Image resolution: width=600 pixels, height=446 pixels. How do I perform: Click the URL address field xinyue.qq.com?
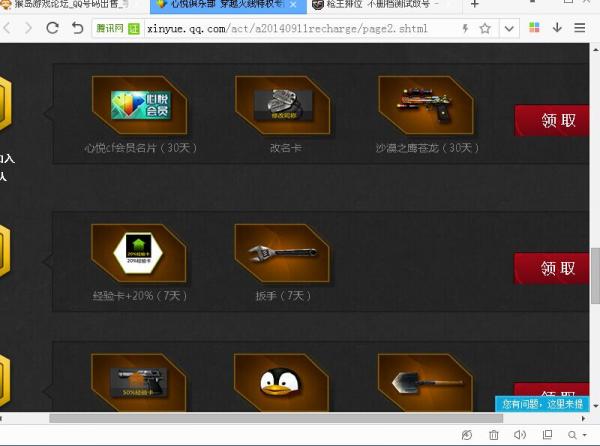[x=287, y=29]
